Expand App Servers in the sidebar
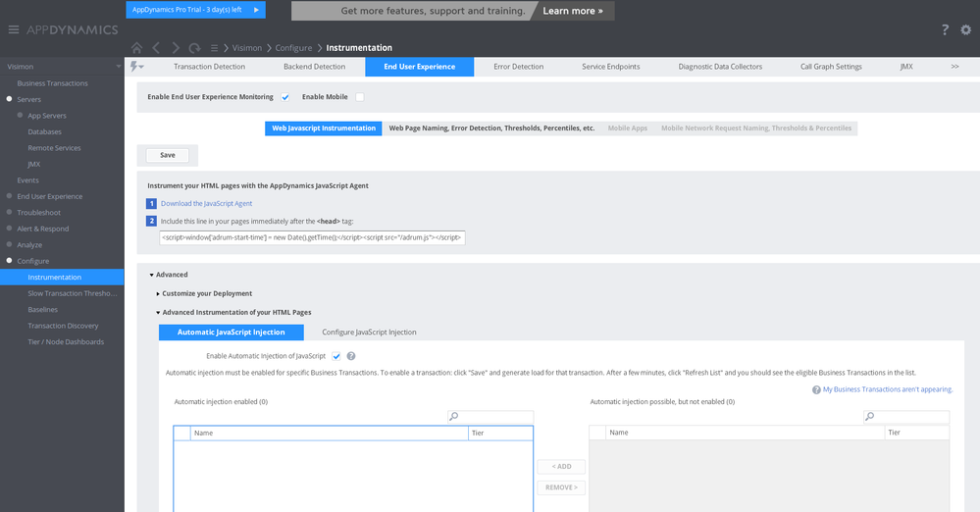Screen dimensions: 980x512 coord(20,115)
